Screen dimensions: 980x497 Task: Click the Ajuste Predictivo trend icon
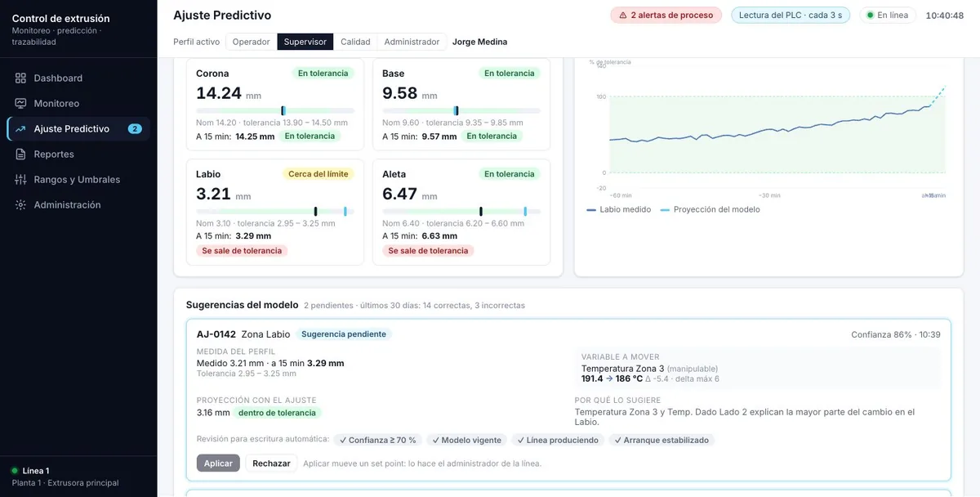20,129
